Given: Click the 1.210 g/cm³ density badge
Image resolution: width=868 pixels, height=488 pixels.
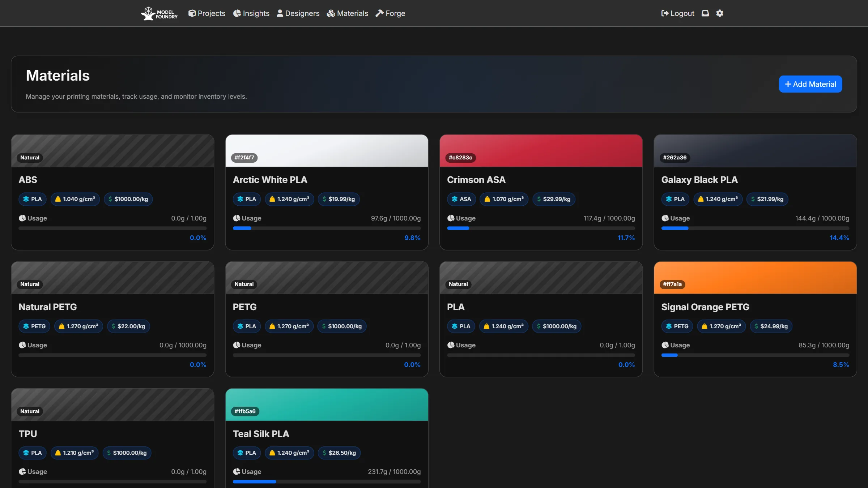Looking at the screenshot, I should click(x=75, y=453).
